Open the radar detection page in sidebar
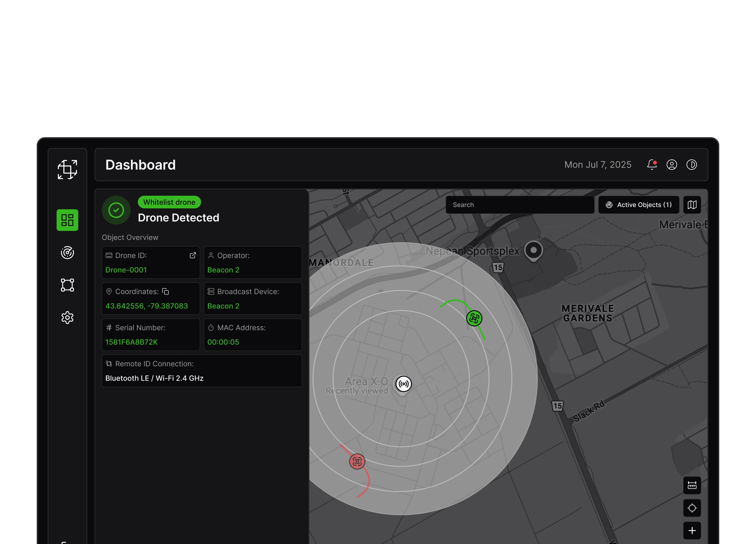 [x=67, y=253]
